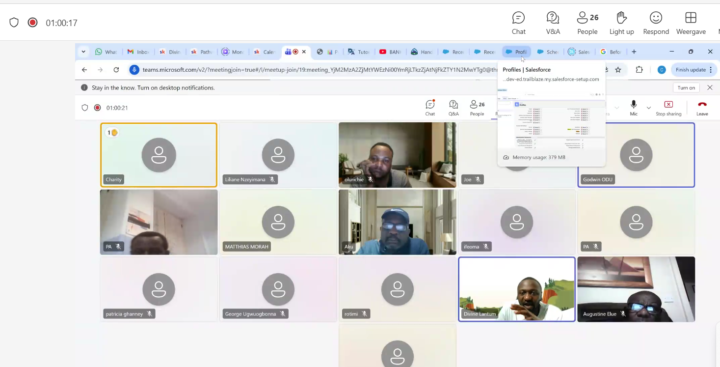Click Stop sharing
The height and width of the screenshot is (367, 720).
668,108
